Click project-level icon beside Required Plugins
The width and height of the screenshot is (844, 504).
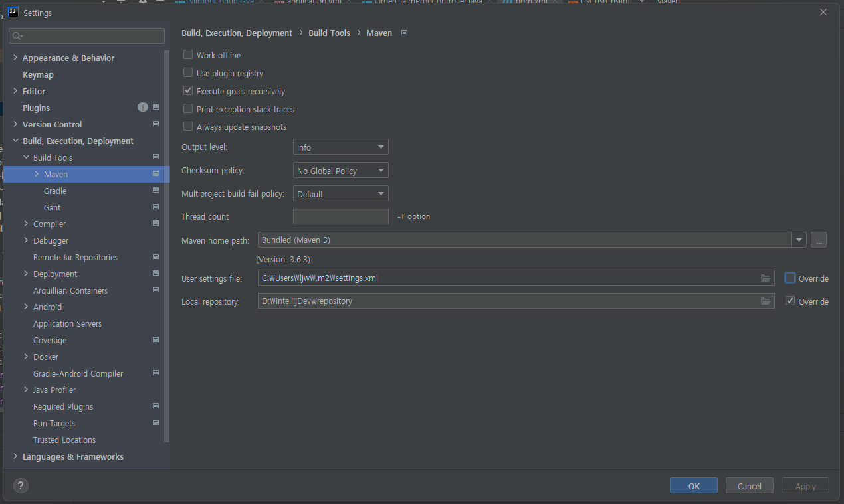click(x=156, y=406)
